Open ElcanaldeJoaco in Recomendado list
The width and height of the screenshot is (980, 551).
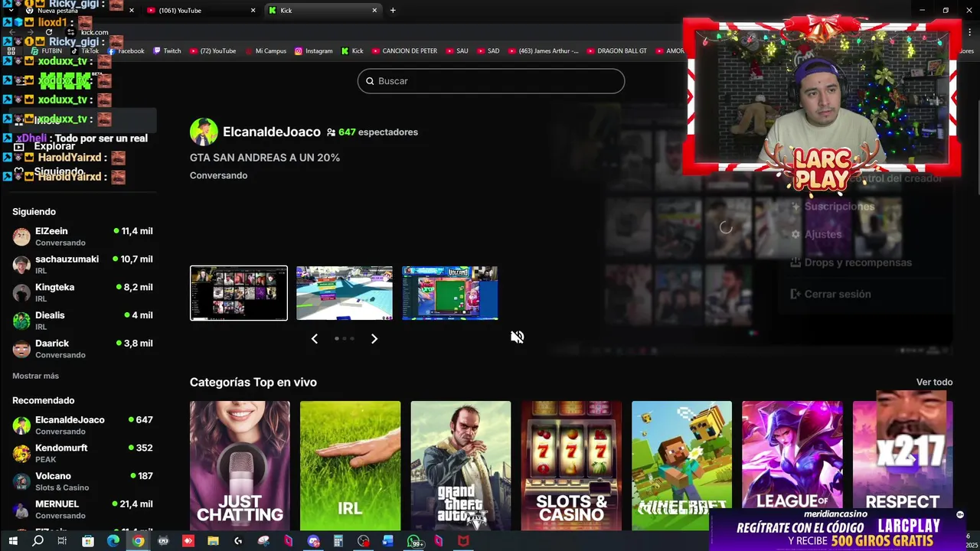point(83,425)
